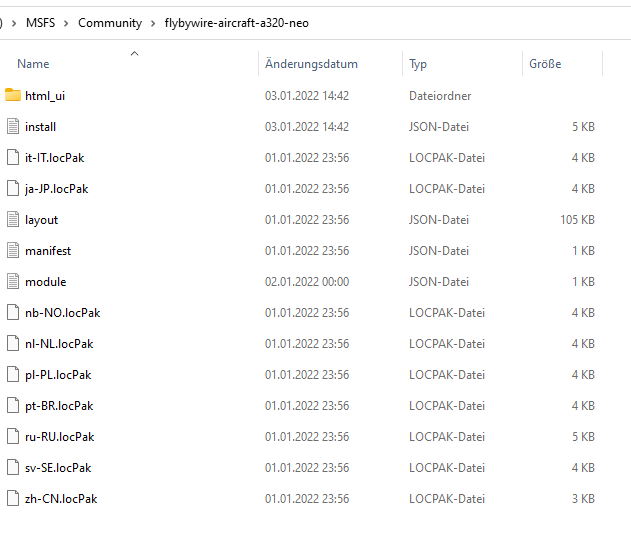The width and height of the screenshot is (631, 544).
Task: Select the layout file name
Action: (41, 220)
